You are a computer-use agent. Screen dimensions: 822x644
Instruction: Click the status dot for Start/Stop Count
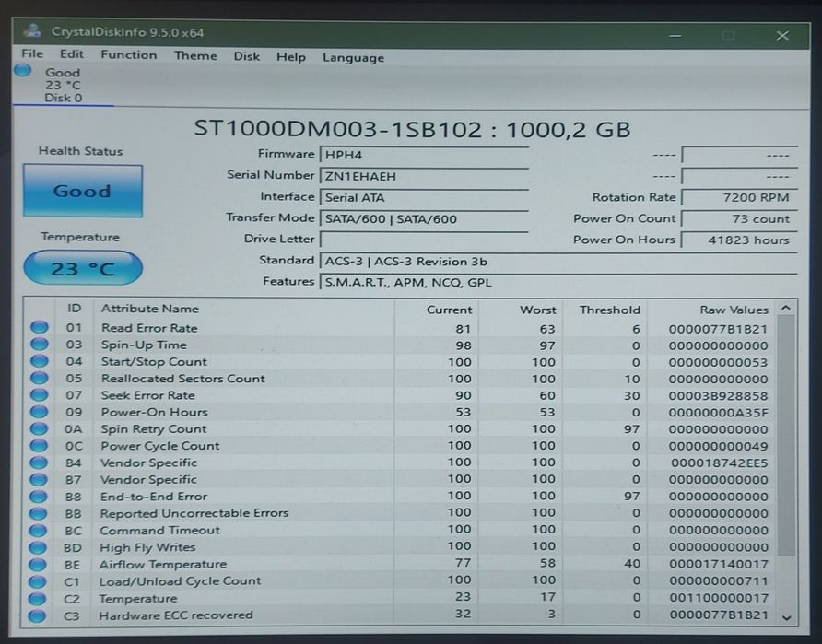pyautogui.click(x=40, y=361)
